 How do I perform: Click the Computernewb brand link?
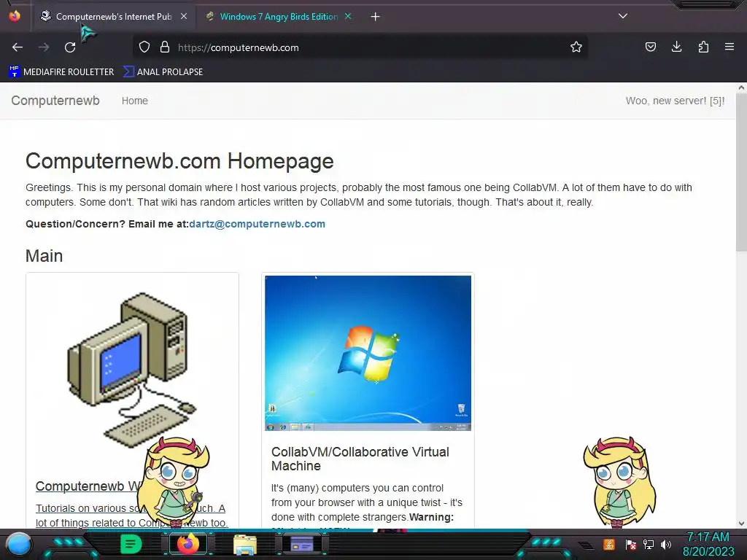click(x=55, y=101)
